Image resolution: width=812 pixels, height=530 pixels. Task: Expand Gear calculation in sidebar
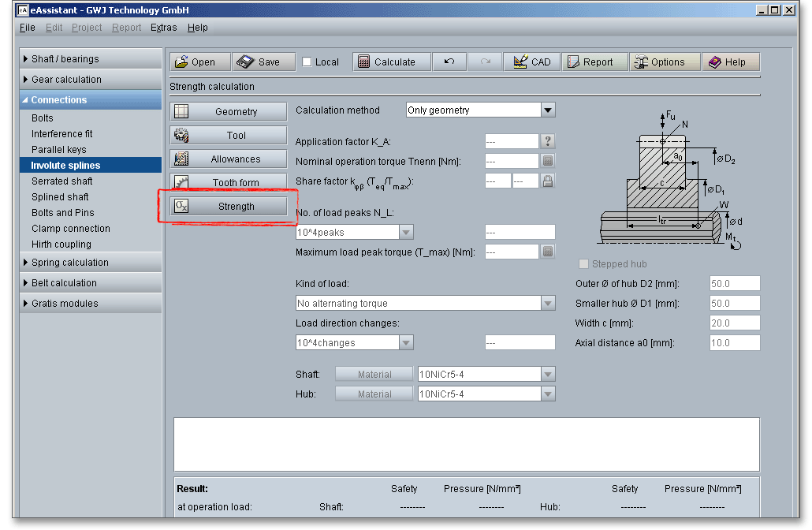[66, 80]
